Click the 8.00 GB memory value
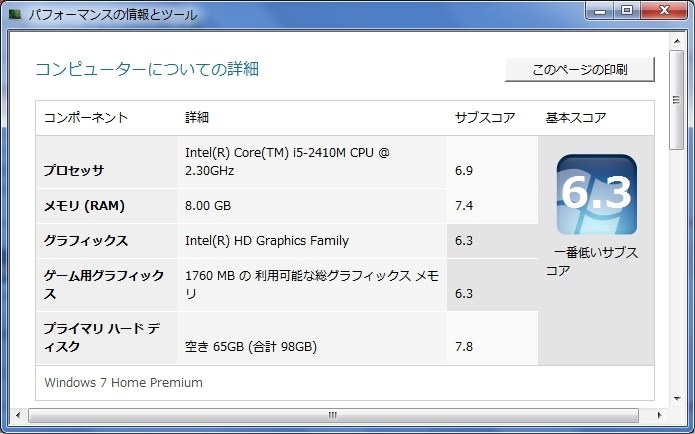The image size is (695, 434). (x=208, y=206)
